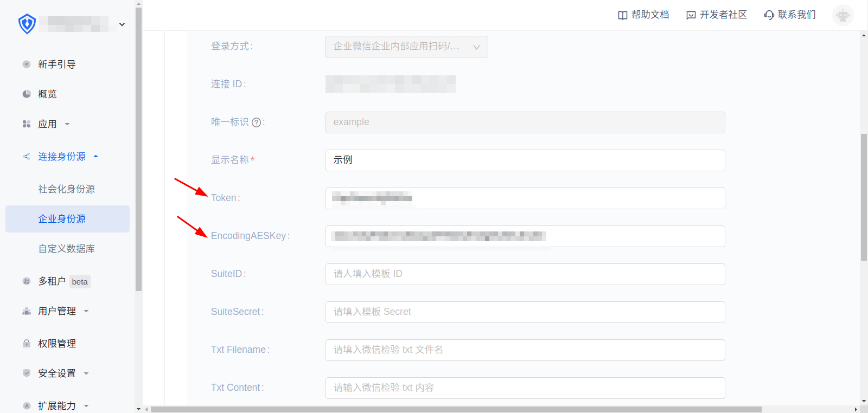The width and height of the screenshot is (868, 413).
Task: Click the beta tag beside 多租户
Action: (x=80, y=282)
